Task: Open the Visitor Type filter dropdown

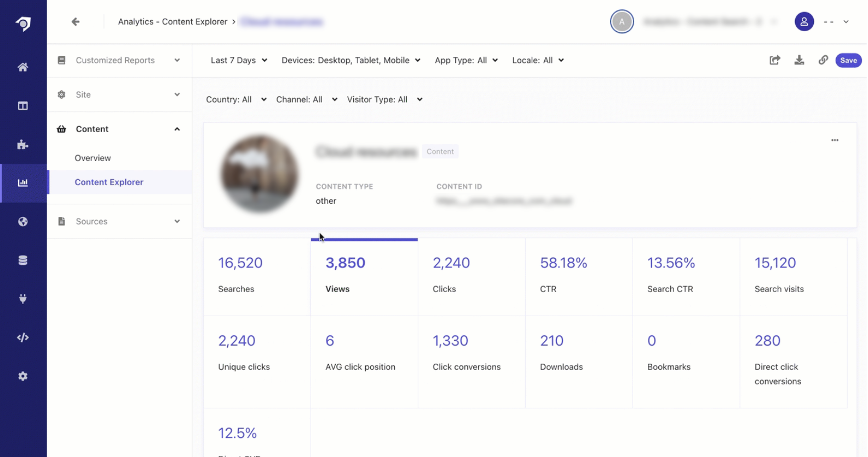Action: click(385, 100)
